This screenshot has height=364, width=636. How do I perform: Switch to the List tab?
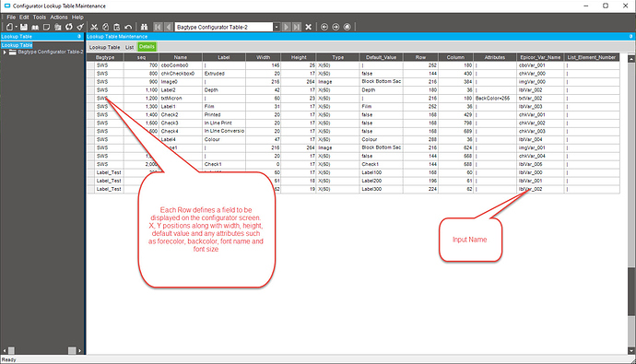129,47
